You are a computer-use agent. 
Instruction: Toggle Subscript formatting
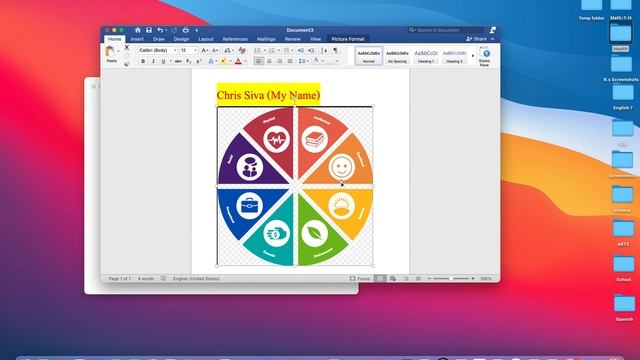tap(188, 61)
